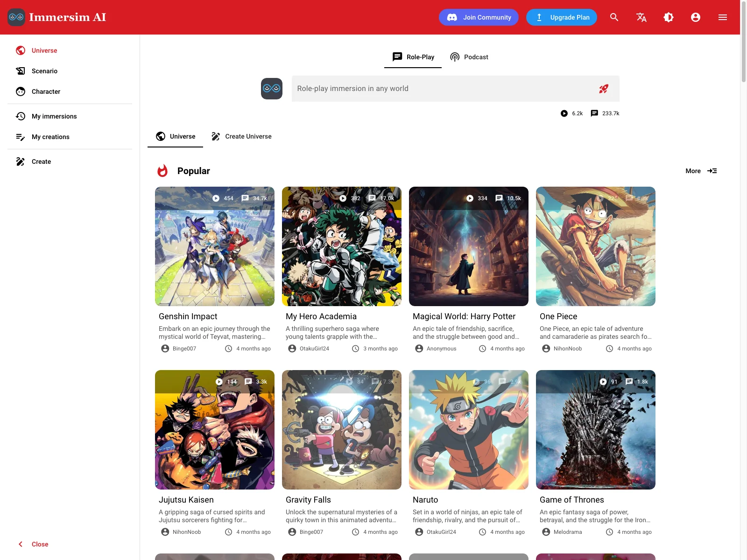Close the sidebar with Close link
Viewport: 747px width, 560px height.
click(33, 544)
